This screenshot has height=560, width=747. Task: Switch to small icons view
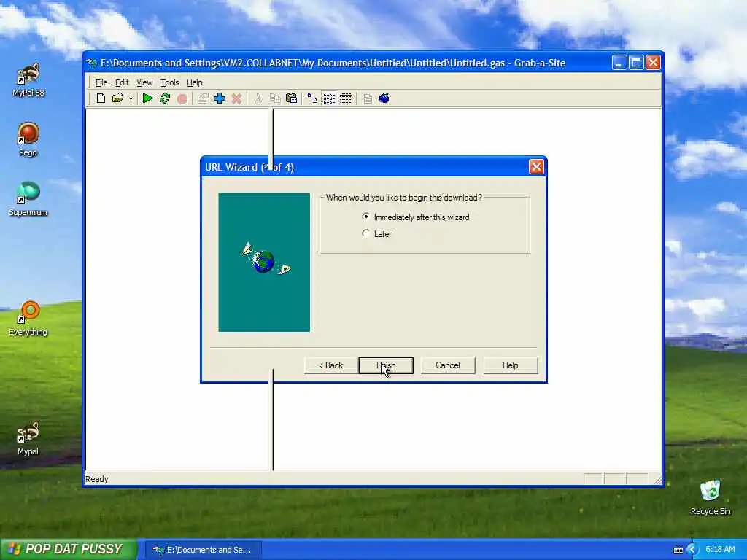(x=312, y=98)
